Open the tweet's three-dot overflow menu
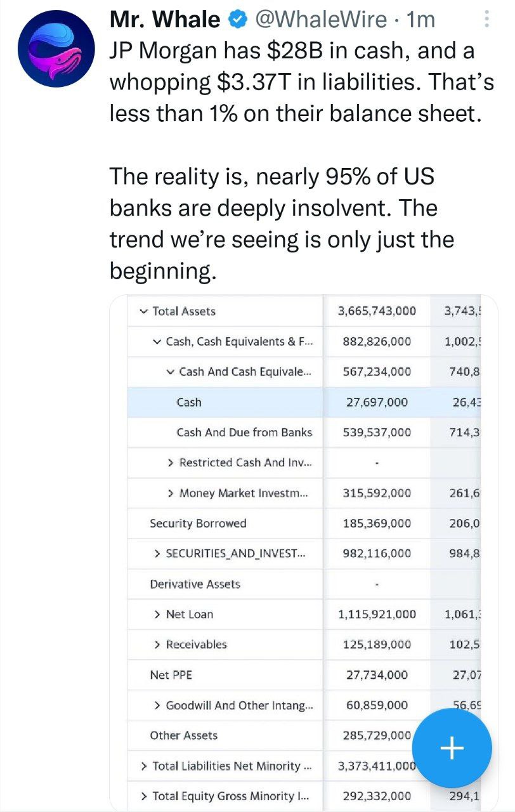The width and height of the screenshot is (515, 812). [487, 19]
